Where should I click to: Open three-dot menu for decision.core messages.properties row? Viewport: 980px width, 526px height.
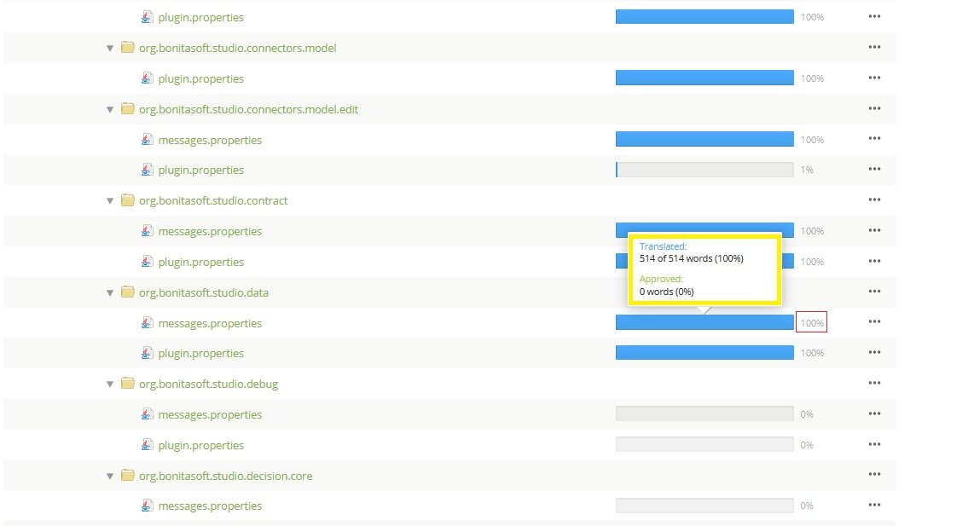click(874, 504)
